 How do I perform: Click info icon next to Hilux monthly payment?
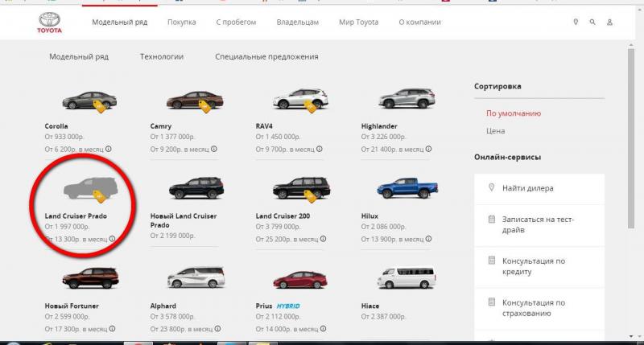pos(428,239)
